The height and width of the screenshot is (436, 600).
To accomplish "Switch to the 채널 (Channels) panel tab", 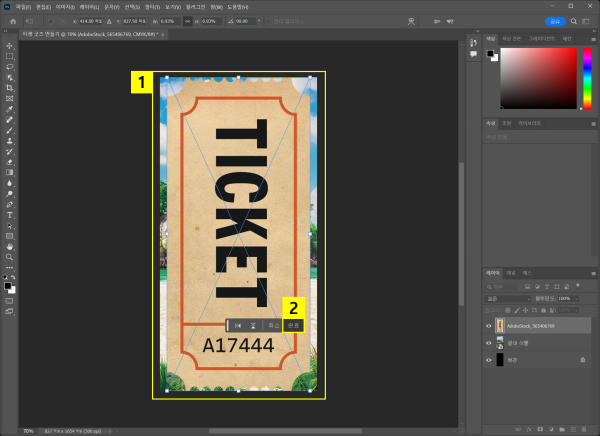I will click(x=510, y=272).
